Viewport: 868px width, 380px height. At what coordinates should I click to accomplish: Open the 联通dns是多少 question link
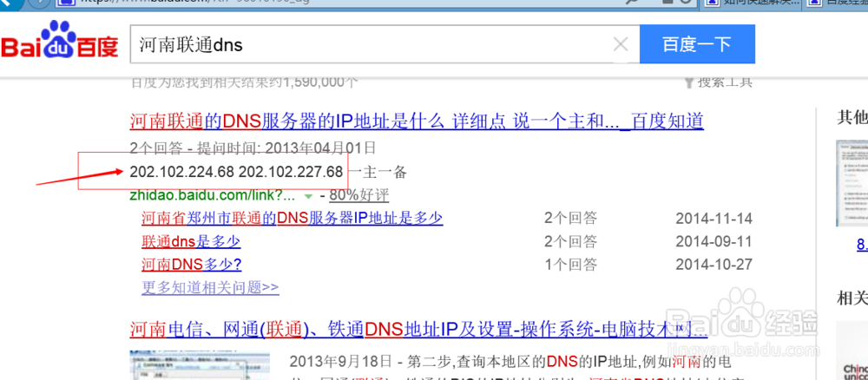pos(191,242)
